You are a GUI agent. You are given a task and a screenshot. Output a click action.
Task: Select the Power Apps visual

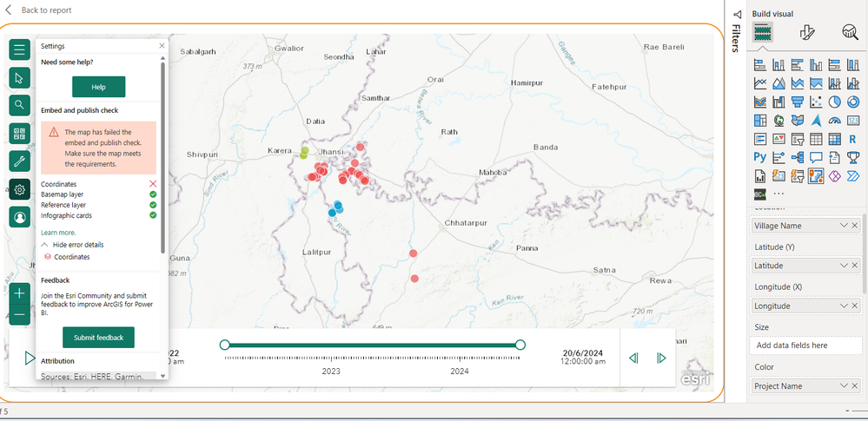coord(834,176)
